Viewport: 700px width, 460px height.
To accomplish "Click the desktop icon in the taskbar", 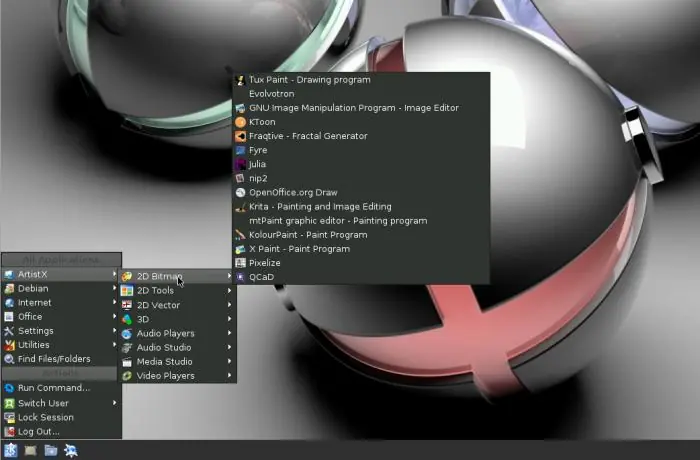I will [x=30, y=450].
